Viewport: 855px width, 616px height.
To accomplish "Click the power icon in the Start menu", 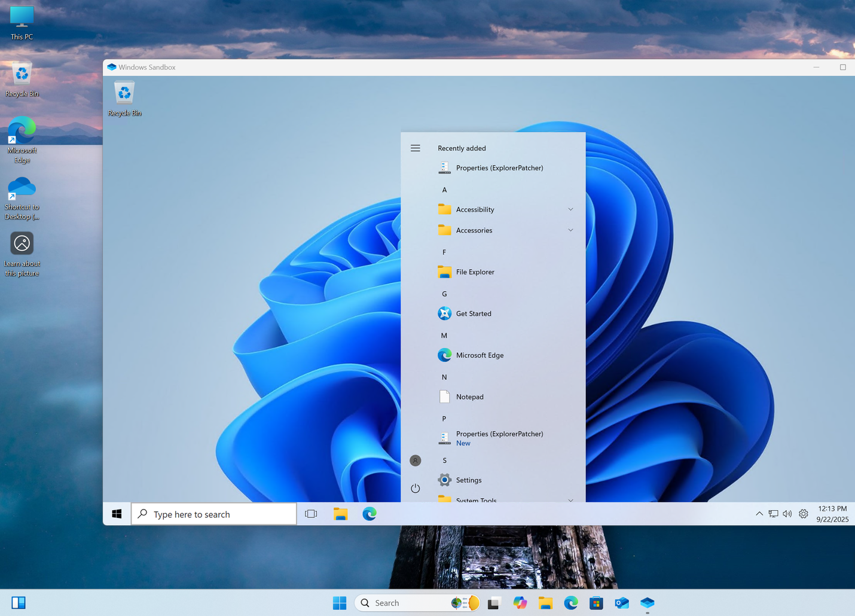I will tap(415, 488).
